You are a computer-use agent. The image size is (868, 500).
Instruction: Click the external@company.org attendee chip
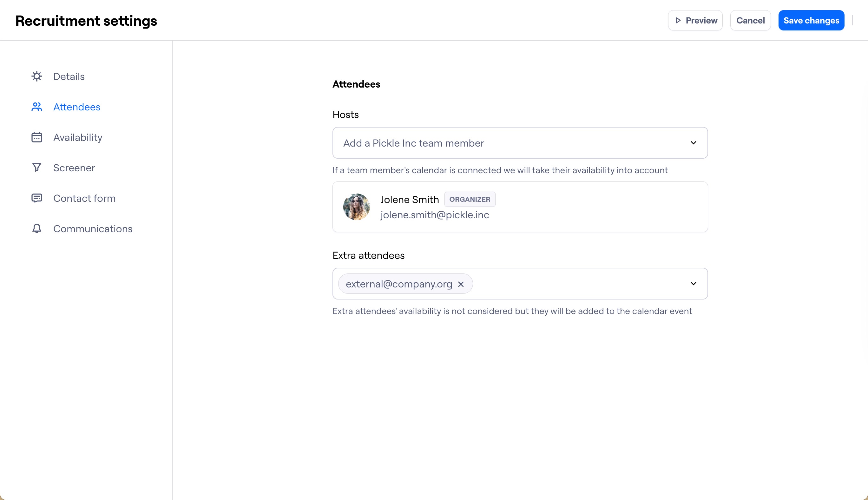pyautogui.click(x=399, y=284)
